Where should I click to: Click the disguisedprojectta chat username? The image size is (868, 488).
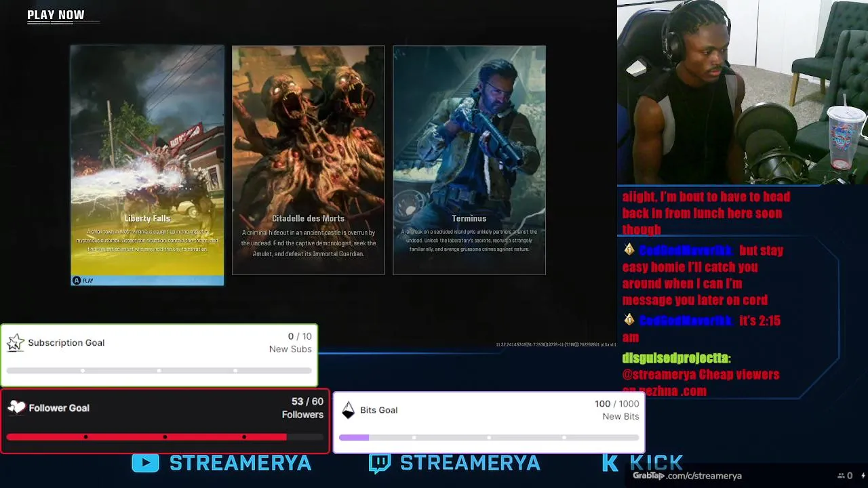point(676,358)
